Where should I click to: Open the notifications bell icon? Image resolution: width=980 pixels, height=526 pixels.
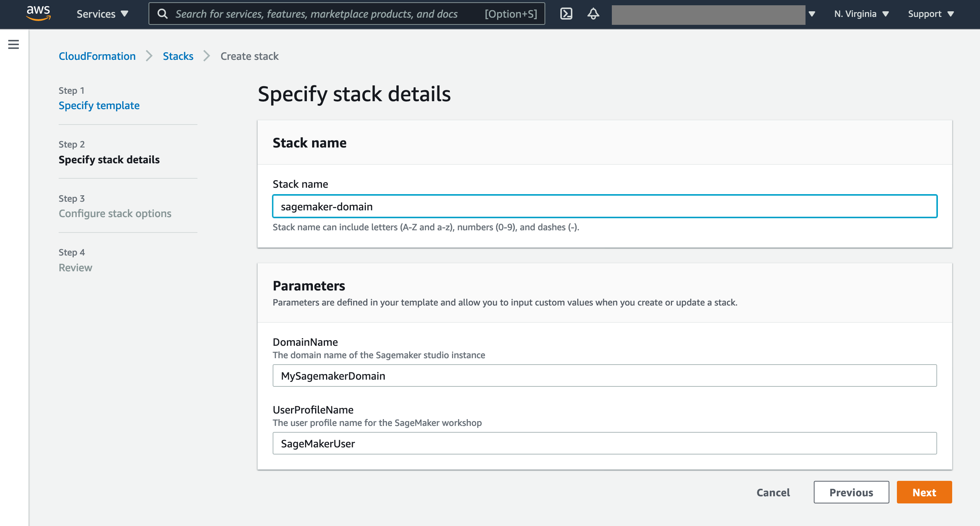pyautogui.click(x=593, y=14)
